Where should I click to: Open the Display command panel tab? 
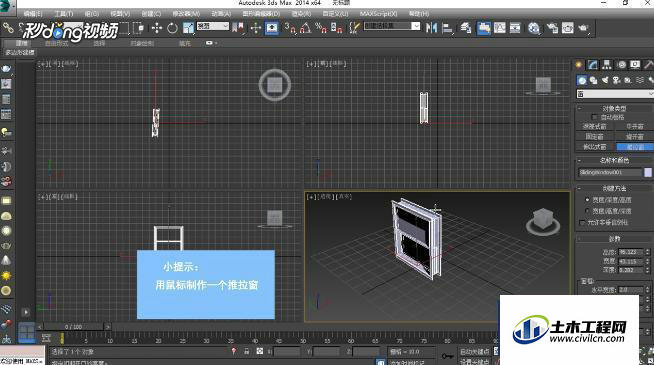point(635,65)
